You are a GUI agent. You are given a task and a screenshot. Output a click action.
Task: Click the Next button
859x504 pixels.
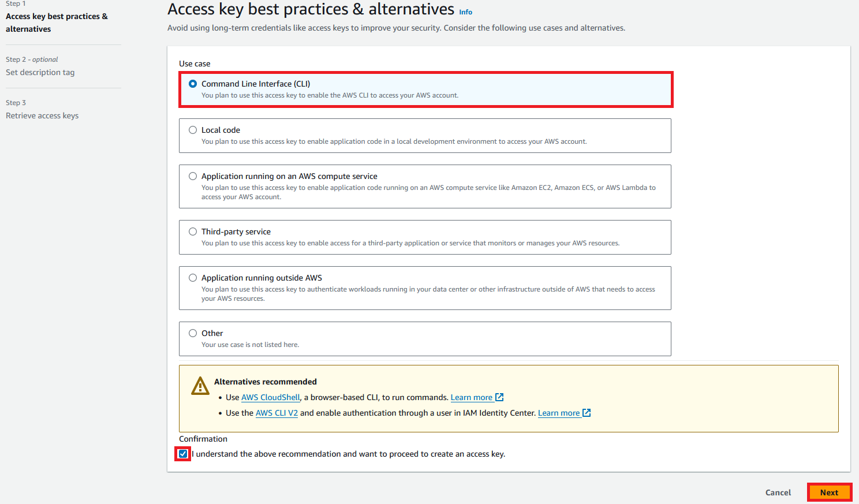[x=829, y=492]
